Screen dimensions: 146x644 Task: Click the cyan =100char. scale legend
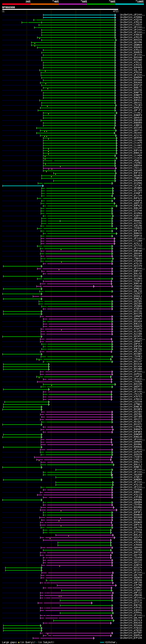[x=109, y=642]
